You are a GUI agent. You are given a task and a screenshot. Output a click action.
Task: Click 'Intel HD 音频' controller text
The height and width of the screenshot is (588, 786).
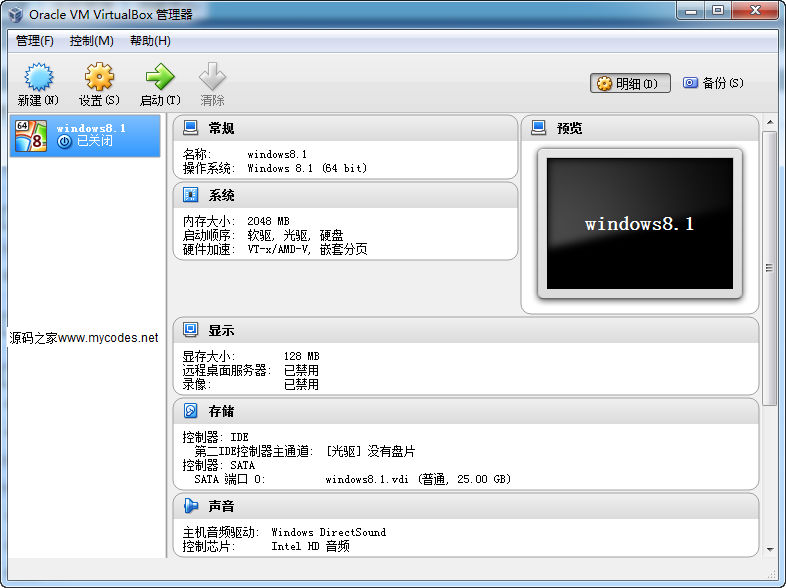tap(310, 546)
